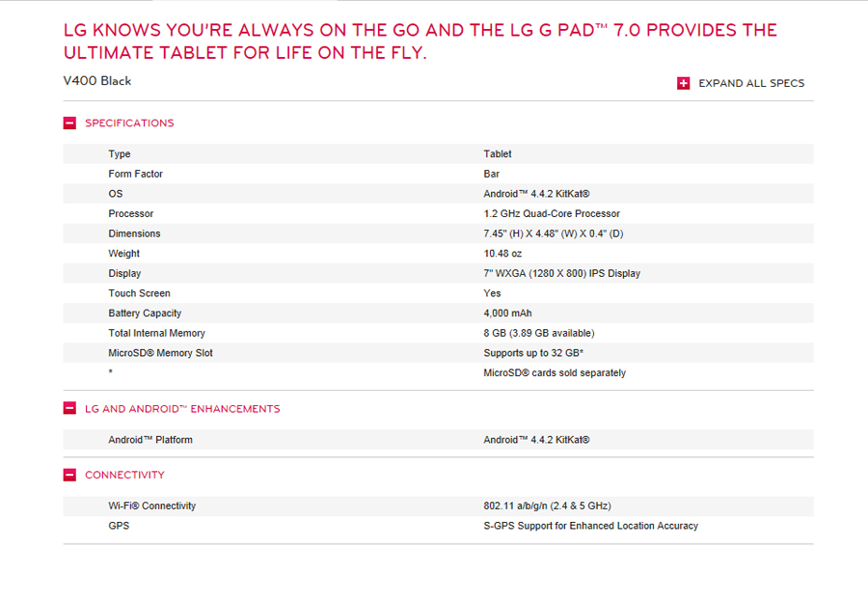Click the Connectivity section heading
This screenshot has width=868, height=602.
[124, 475]
